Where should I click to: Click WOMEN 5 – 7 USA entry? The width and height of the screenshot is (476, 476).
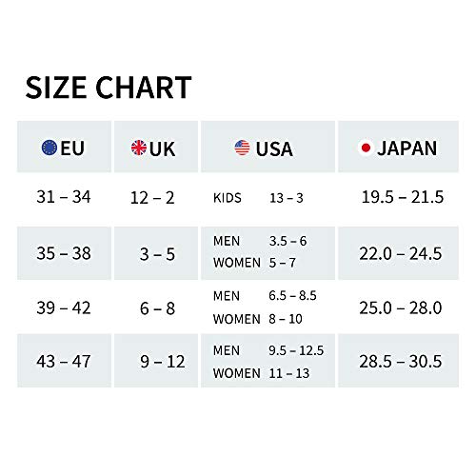point(254,263)
